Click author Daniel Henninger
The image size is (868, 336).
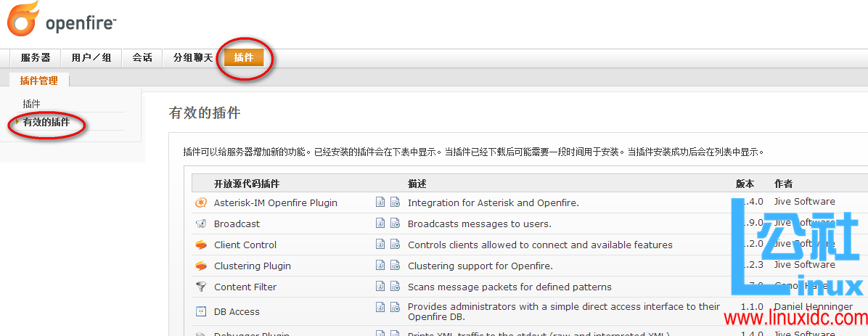tap(813, 306)
